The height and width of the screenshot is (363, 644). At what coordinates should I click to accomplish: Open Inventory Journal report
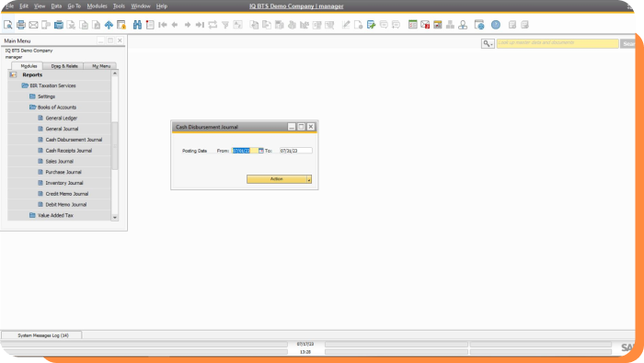(64, 183)
